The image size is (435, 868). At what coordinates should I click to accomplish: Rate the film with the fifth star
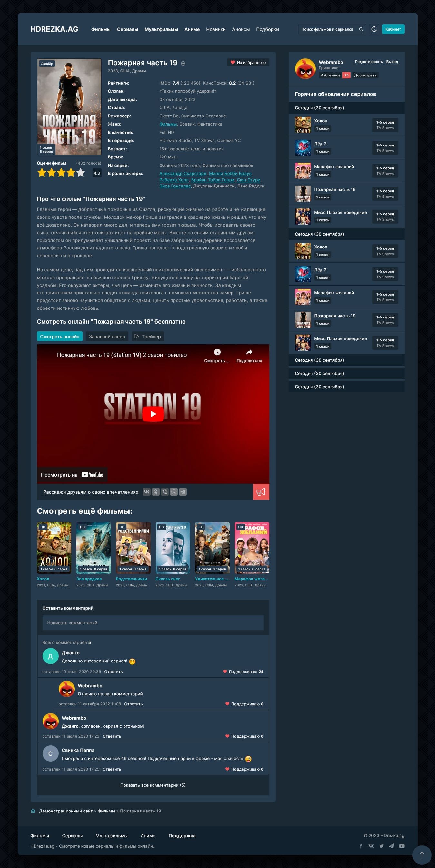pyautogui.click(x=81, y=173)
